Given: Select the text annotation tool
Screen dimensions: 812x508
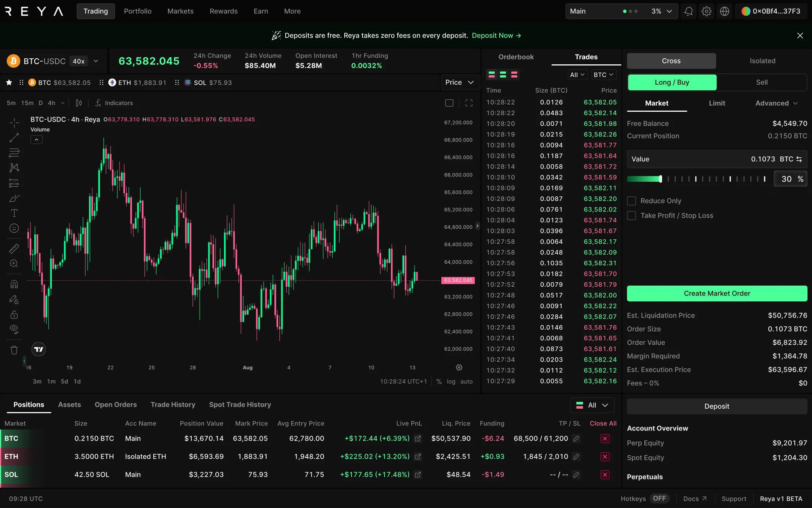Looking at the screenshot, I should pyautogui.click(x=14, y=213).
